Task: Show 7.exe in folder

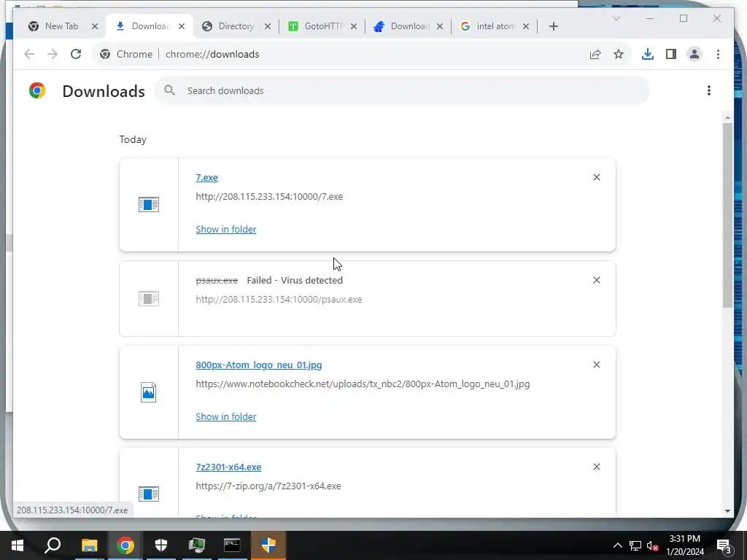Action: click(x=226, y=229)
